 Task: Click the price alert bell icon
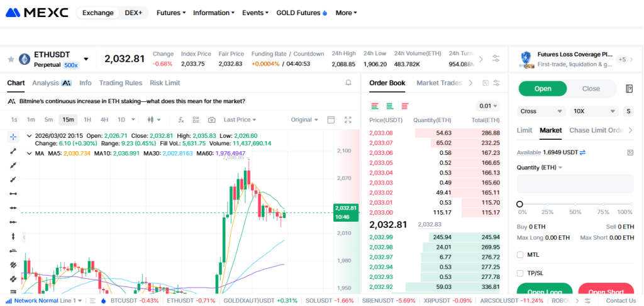pyautogui.click(x=348, y=82)
